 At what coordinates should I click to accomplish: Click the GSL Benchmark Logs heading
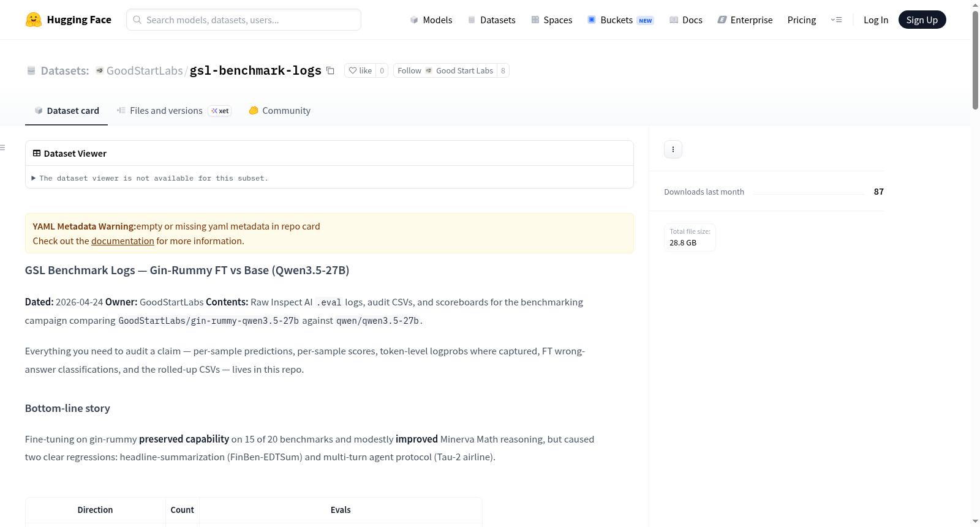[187, 271]
